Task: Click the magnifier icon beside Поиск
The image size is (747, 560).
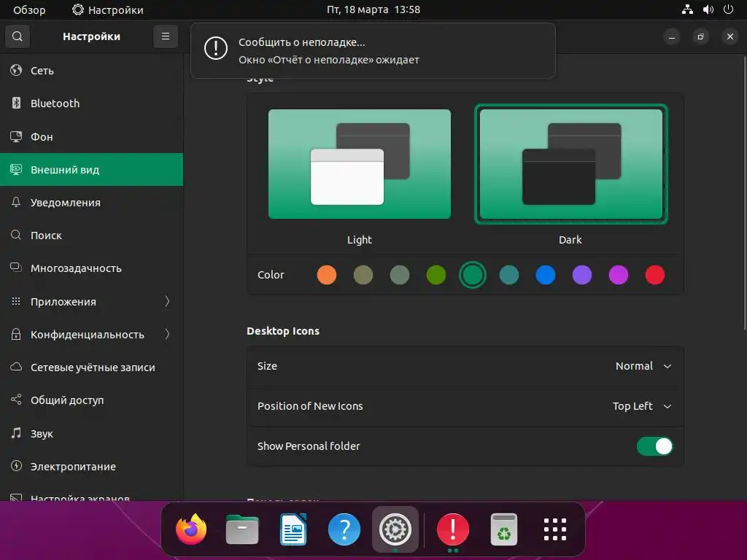Action: point(16,235)
